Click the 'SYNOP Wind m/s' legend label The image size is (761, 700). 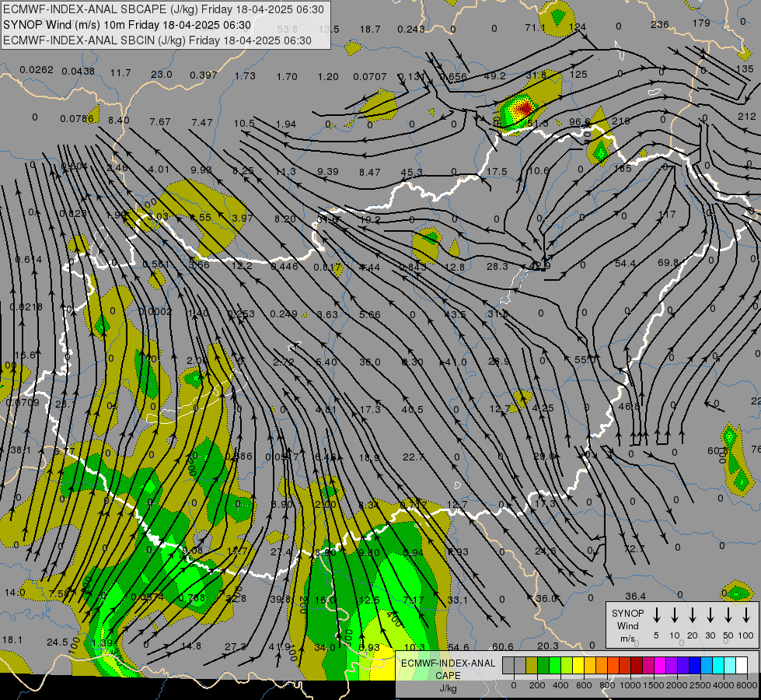(x=627, y=625)
